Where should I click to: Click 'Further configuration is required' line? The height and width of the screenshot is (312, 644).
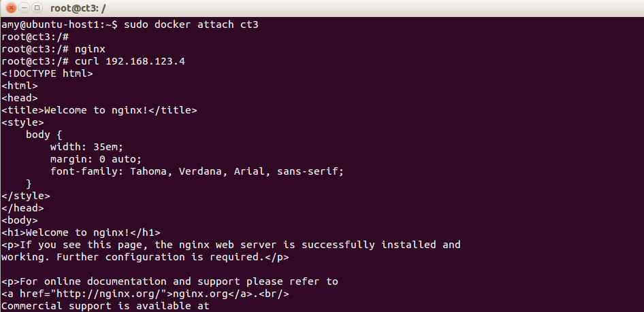[x=145, y=257]
